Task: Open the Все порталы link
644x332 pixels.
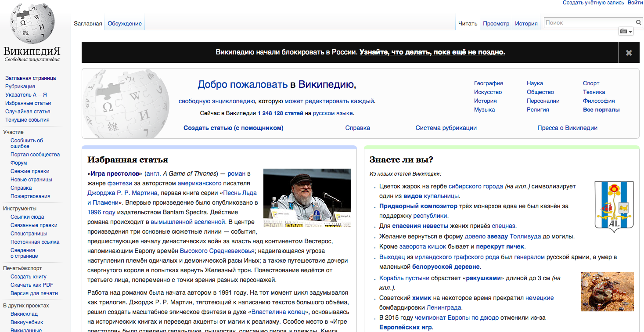Action: (x=601, y=110)
